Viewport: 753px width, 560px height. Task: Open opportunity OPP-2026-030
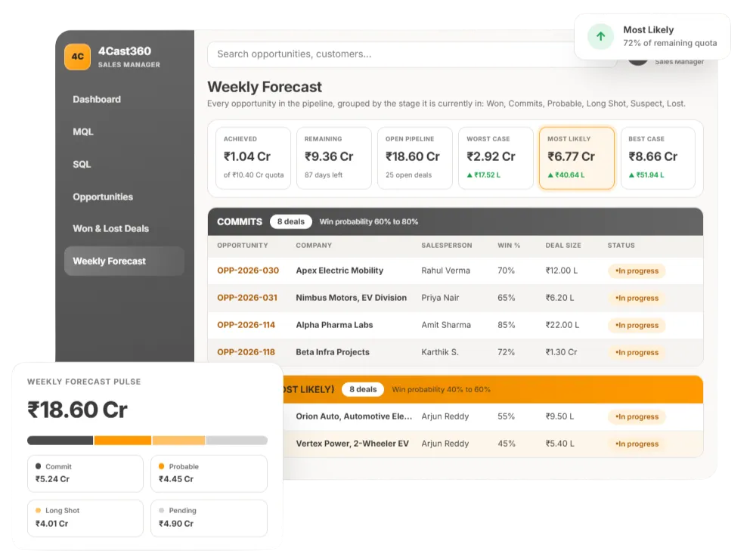(248, 271)
